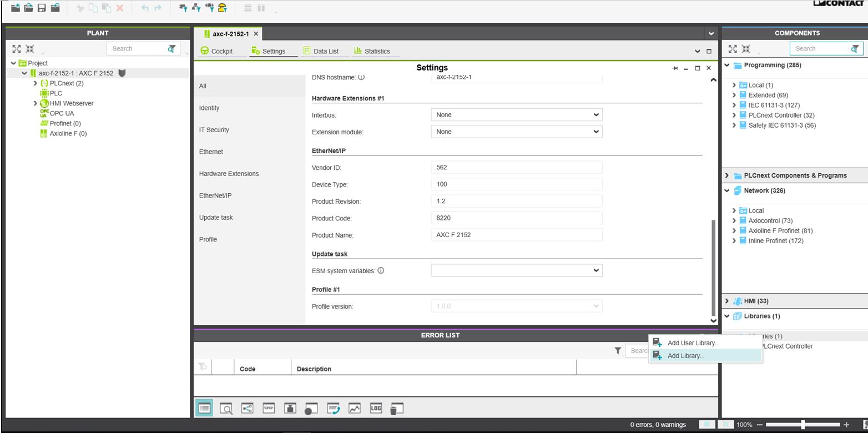The image size is (868, 433).
Task: Open the LOG window icon
Action: pos(376,409)
